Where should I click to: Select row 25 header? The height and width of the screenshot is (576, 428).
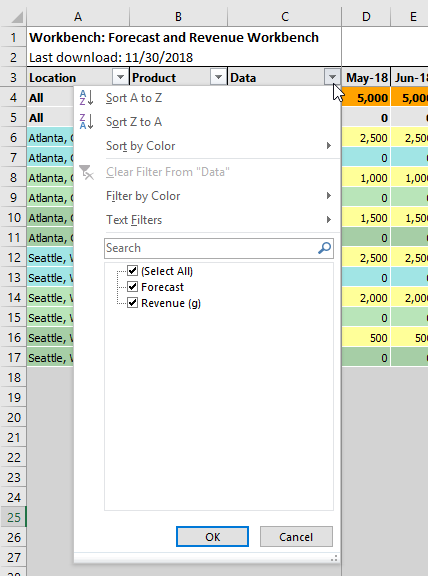click(x=14, y=517)
